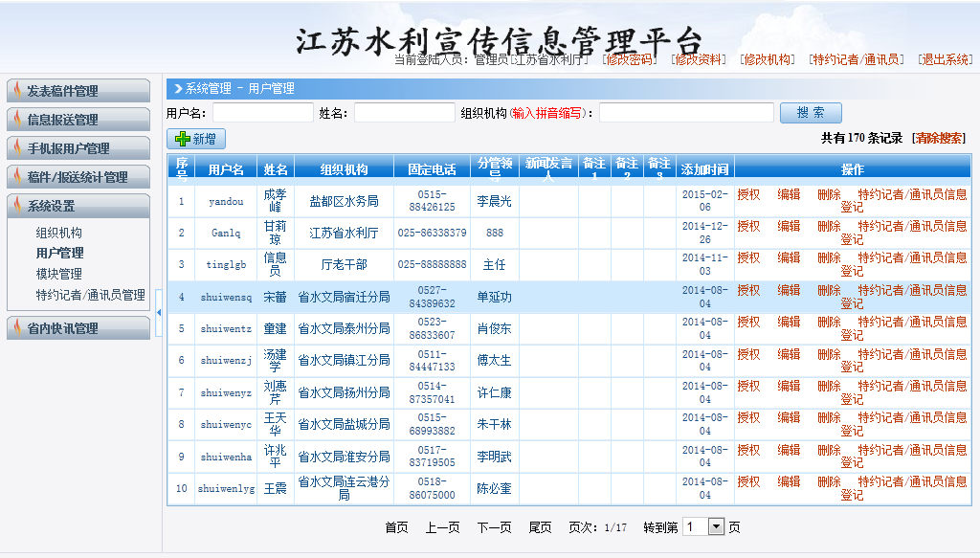Expand 省内快讯管理 menu section
This screenshot has width=980, height=558.
coord(78,328)
